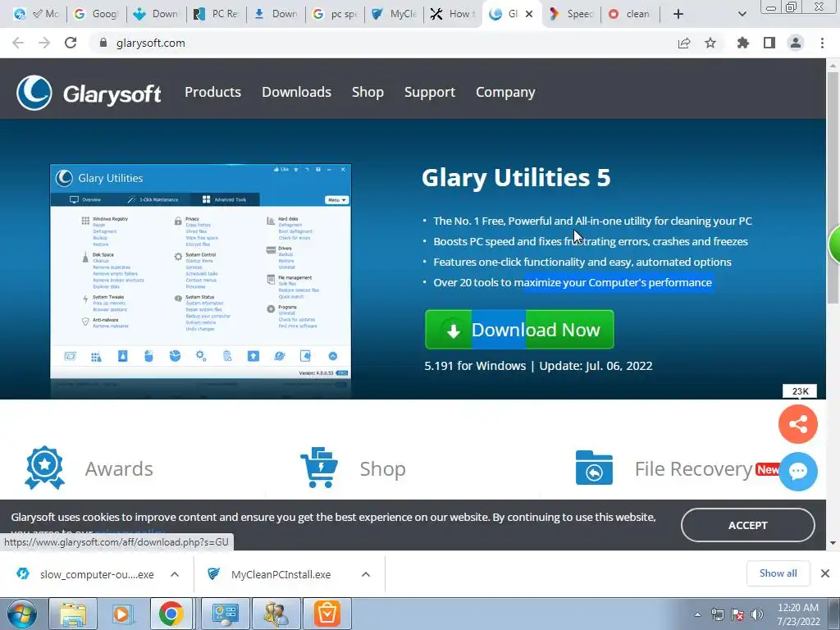840x630 pixels.
Task: Click the 23K share count badge
Action: coord(800,391)
